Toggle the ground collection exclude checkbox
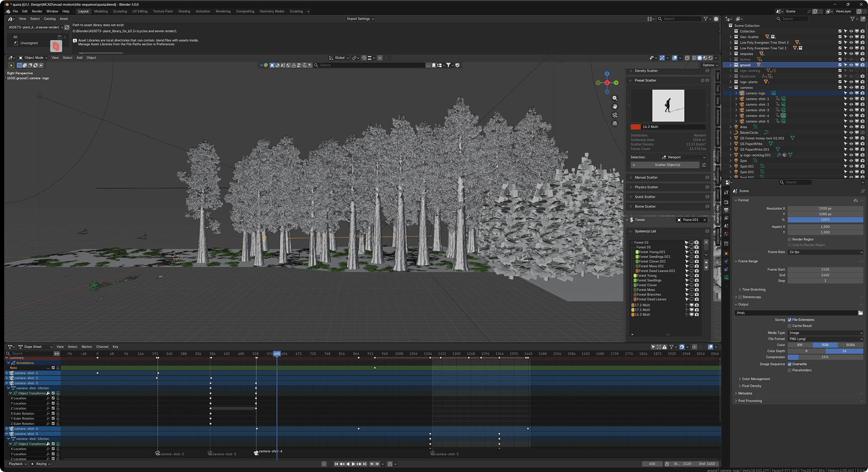868x472 pixels. (840, 65)
